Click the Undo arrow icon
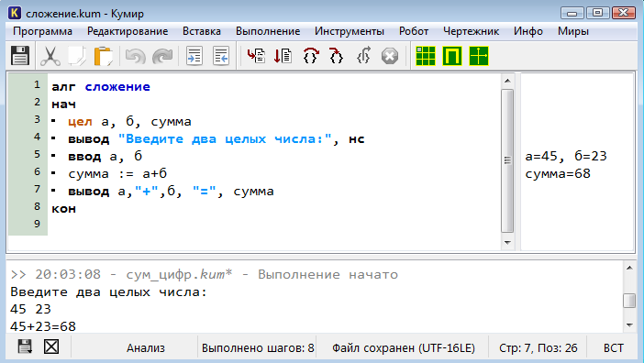The height and width of the screenshot is (363, 644). (x=135, y=56)
